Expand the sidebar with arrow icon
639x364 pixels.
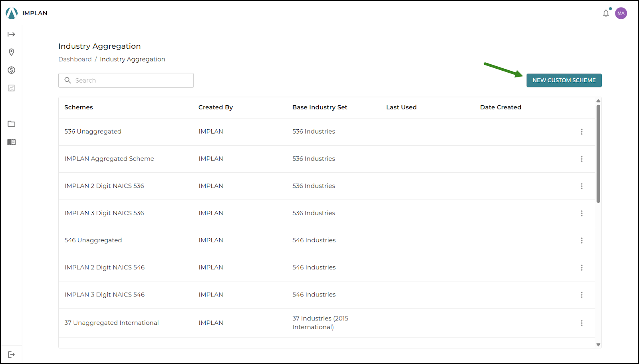point(12,34)
